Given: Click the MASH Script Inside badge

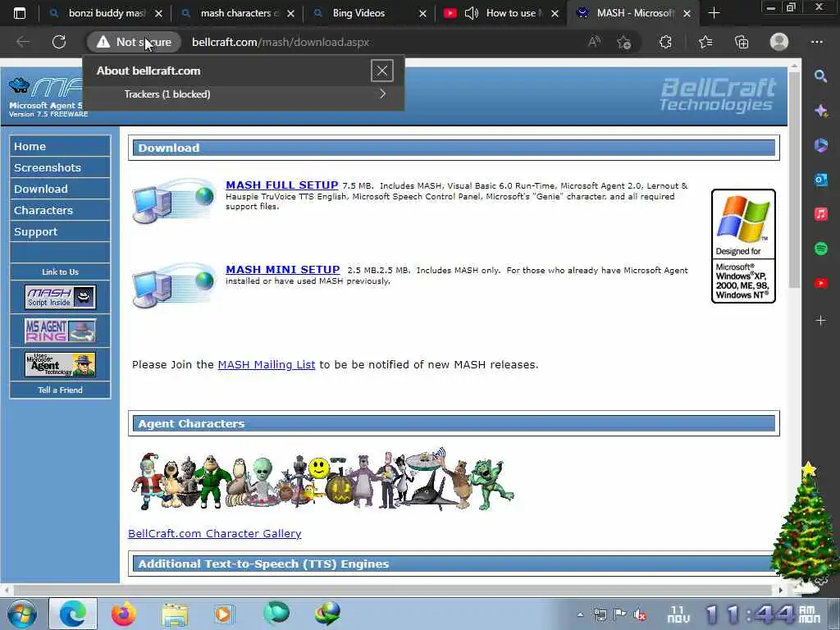Looking at the screenshot, I should point(61,297).
